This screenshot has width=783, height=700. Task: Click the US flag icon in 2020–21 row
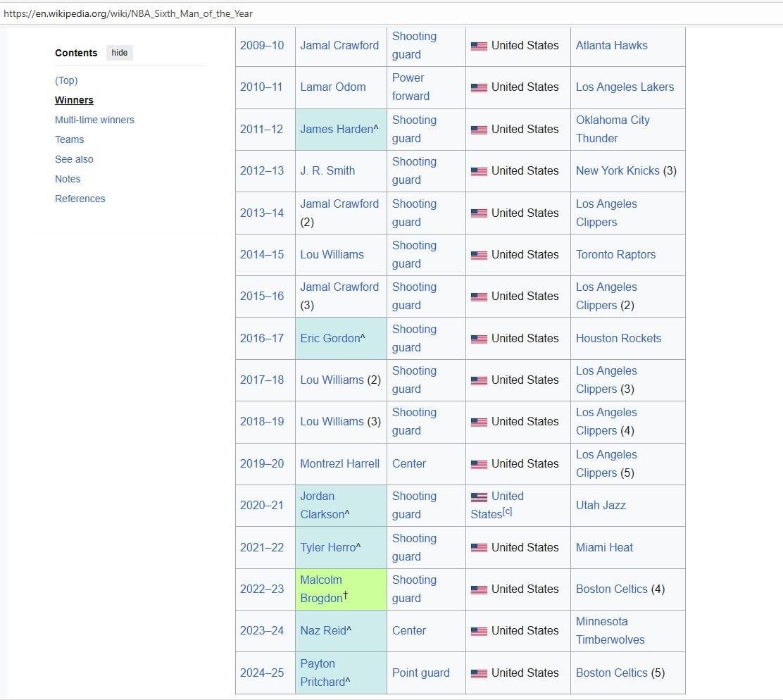pos(479,496)
